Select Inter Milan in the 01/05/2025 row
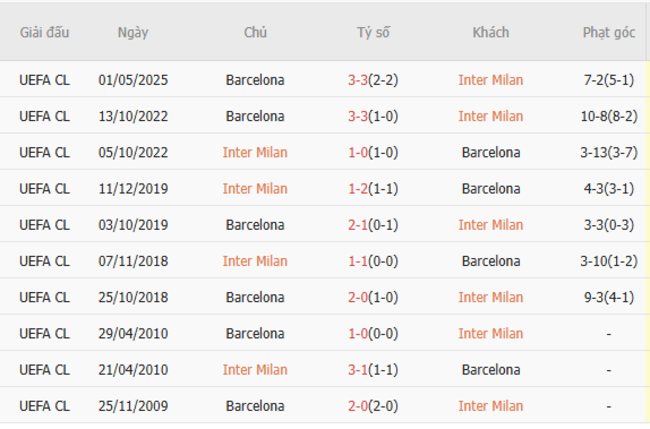Image resolution: width=650 pixels, height=429 pixels. 490,80
